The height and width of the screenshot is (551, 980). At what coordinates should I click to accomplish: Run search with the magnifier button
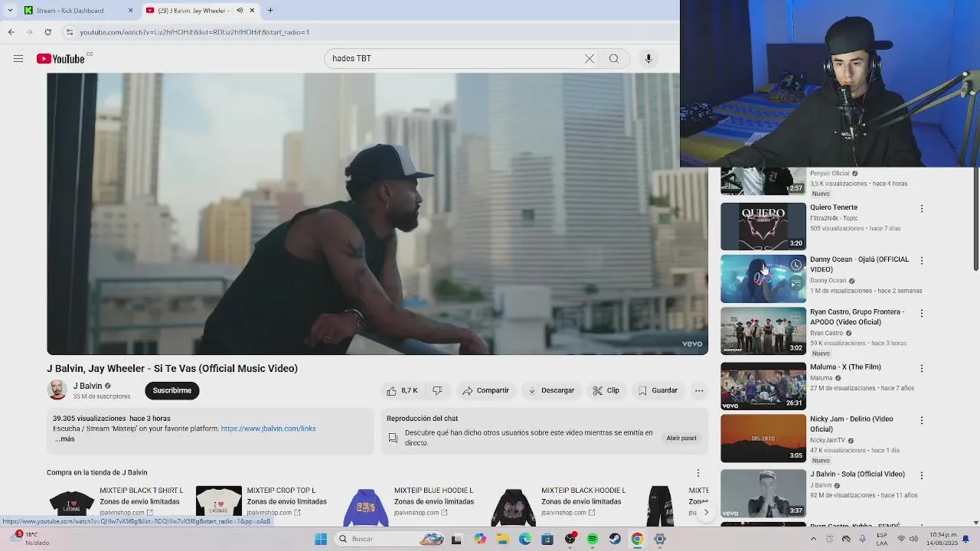[x=614, y=59]
